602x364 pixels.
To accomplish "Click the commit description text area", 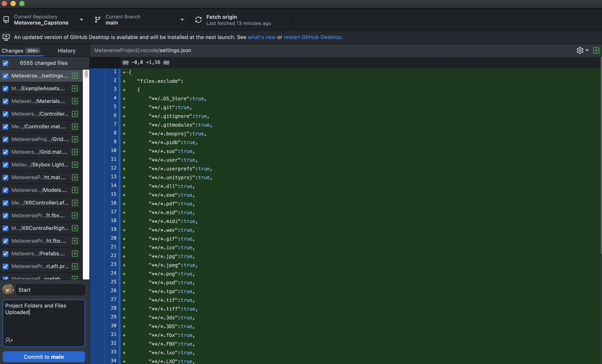I will [x=44, y=323].
